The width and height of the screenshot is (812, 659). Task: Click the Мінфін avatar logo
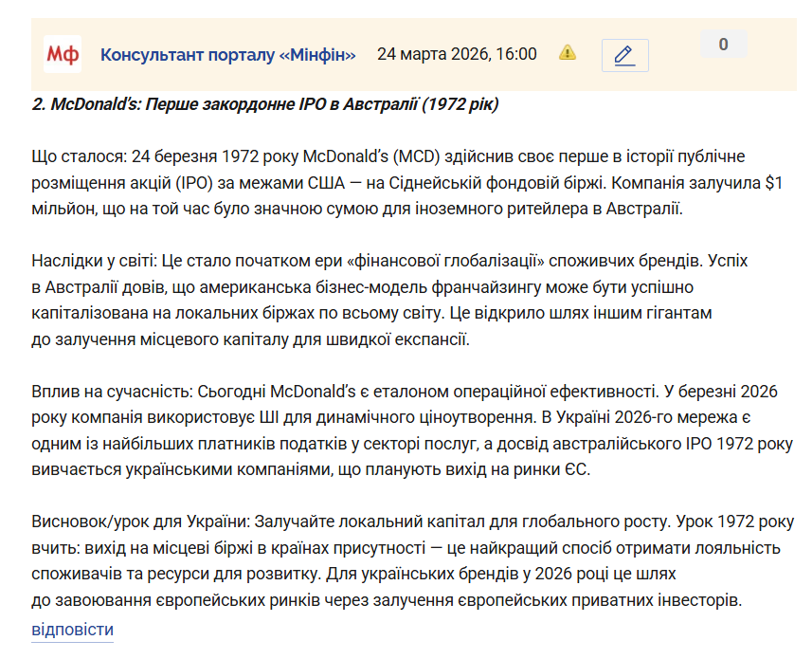[63, 54]
